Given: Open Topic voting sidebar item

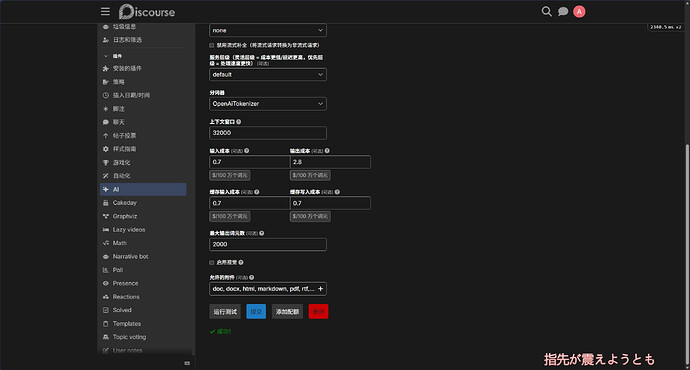Looking at the screenshot, I should [x=143, y=337].
